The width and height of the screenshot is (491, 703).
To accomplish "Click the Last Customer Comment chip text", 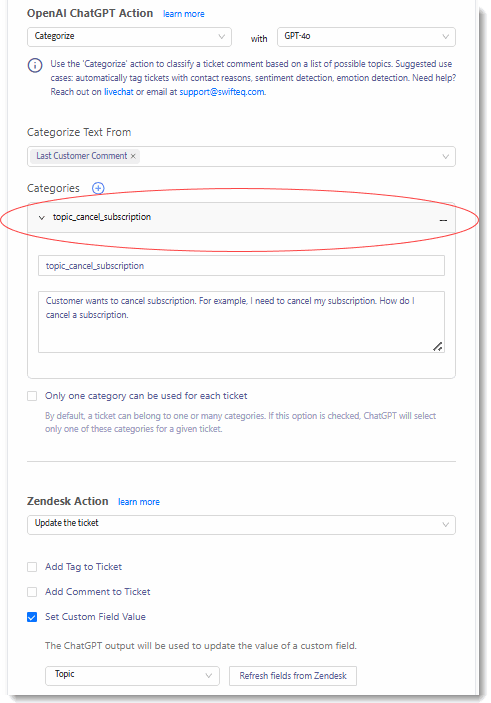I will click(82, 156).
